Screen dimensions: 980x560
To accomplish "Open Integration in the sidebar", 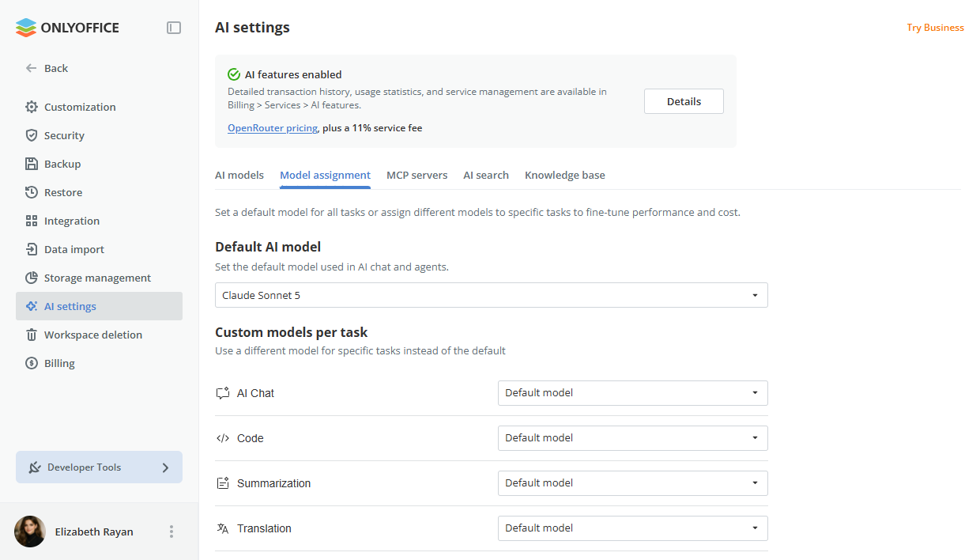I will point(99,221).
